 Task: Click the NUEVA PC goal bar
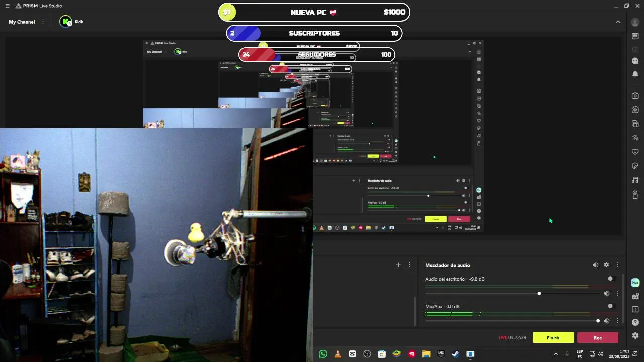click(x=314, y=12)
